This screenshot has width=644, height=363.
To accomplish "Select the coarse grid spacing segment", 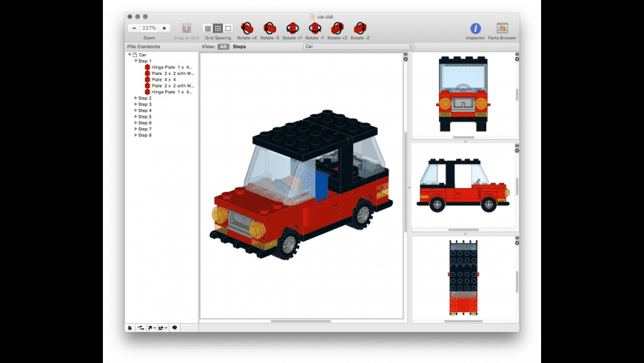I will (228, 28).
